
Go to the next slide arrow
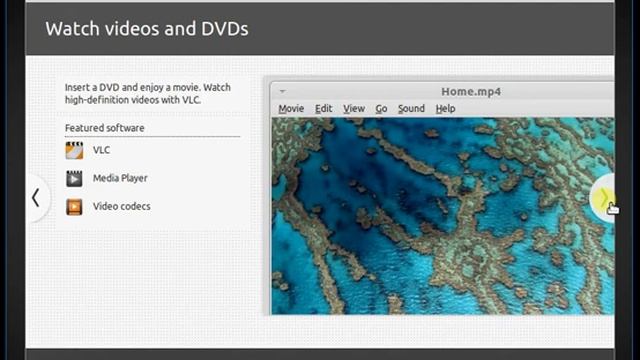click(x=603, y=198)
